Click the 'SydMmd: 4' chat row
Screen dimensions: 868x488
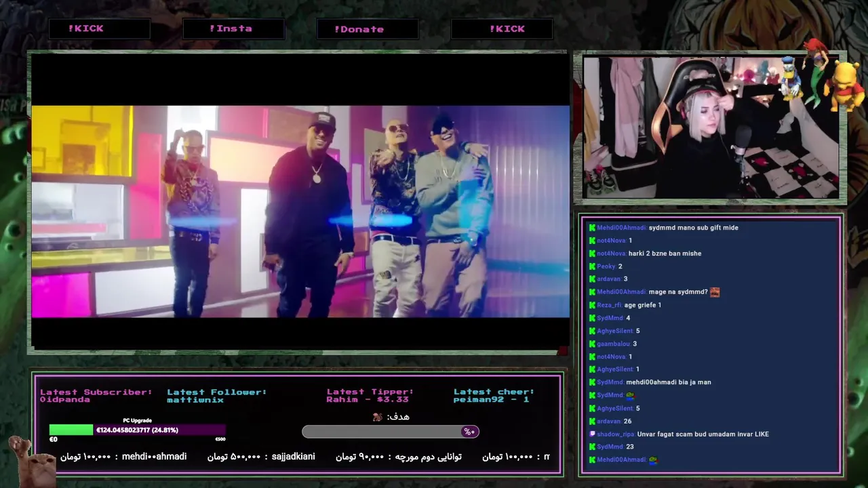(x=610, y=318)
